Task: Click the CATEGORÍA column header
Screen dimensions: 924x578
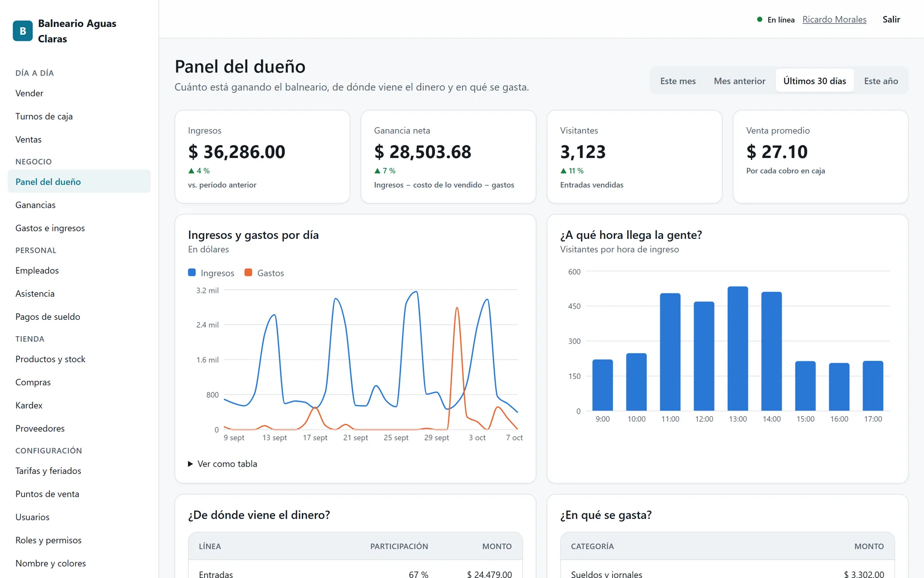Action: coord(592,546)
